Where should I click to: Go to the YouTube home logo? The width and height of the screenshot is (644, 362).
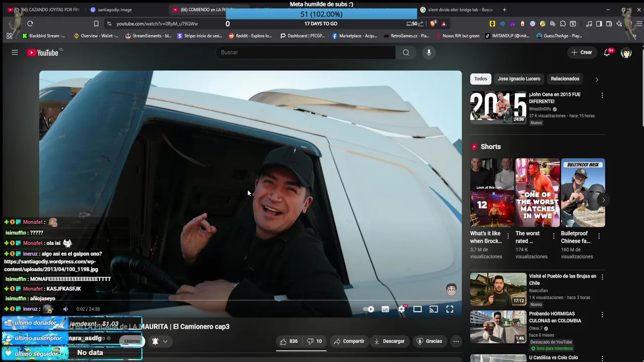click(43, 53)
